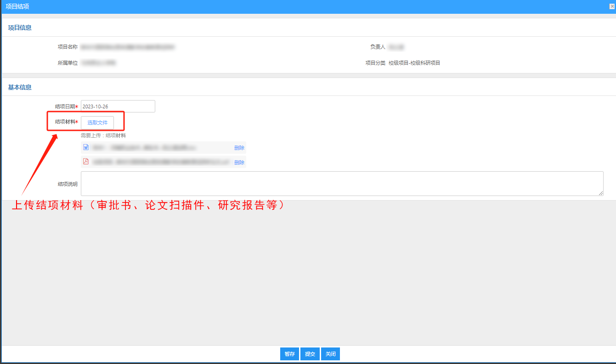Close the 项目结项 dialog with X icon
Image resolution: width=616 pixels, height=364 pixels.
(612, 6)
